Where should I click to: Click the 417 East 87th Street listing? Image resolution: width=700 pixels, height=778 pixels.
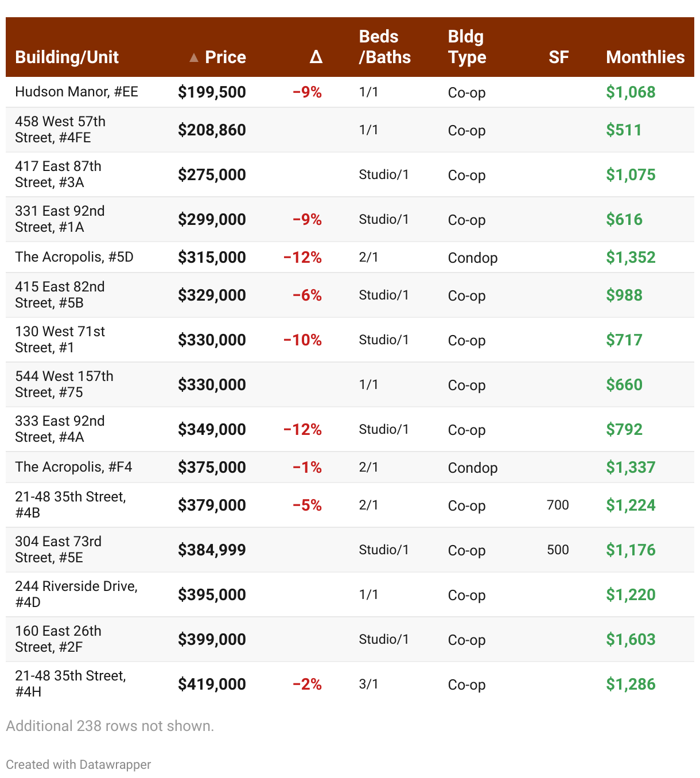tap(58, 174)
